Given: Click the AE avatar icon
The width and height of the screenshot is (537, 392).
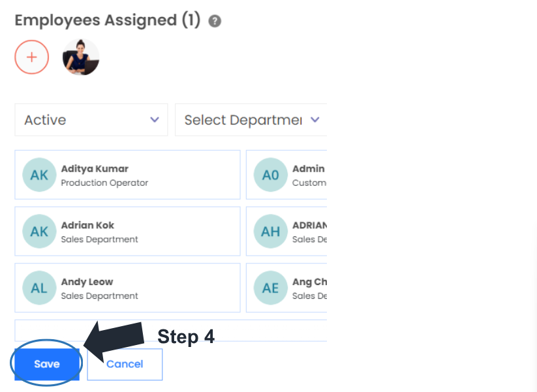Looking at the screenshot, I should coord(270,288).
